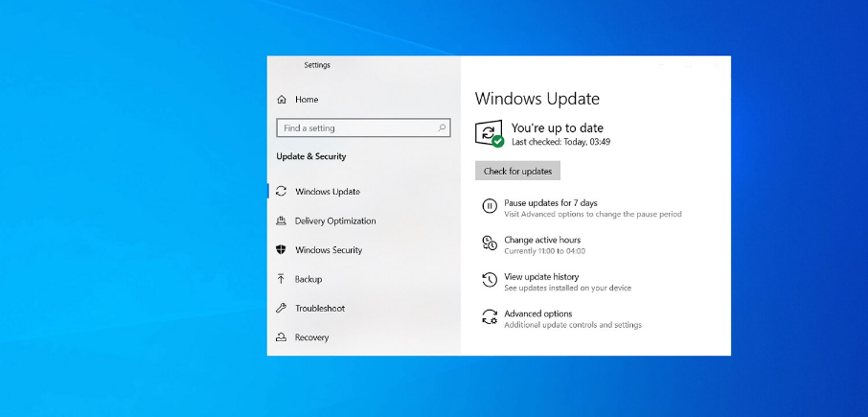This screenshot has height=417, width=868.
Task: Select Recovery label in sidebar
Action: pos(311,337)
